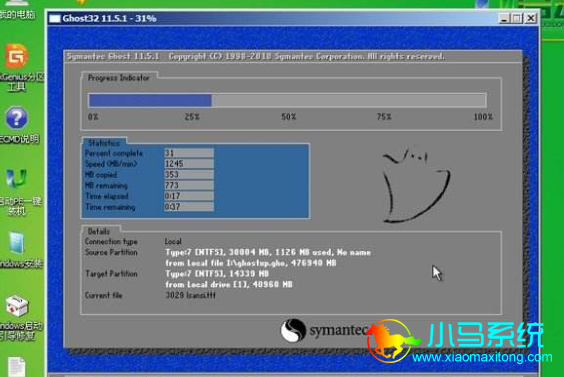Launch the PE one-key install icon
The width and height of the screenshot is (564, 377).
pos(17,178)
